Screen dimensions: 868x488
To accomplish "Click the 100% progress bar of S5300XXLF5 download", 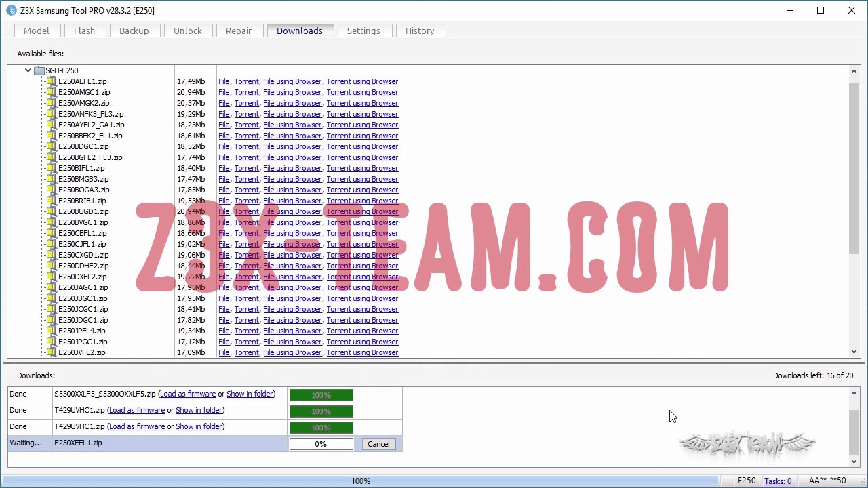I will (x=321, y=395).
